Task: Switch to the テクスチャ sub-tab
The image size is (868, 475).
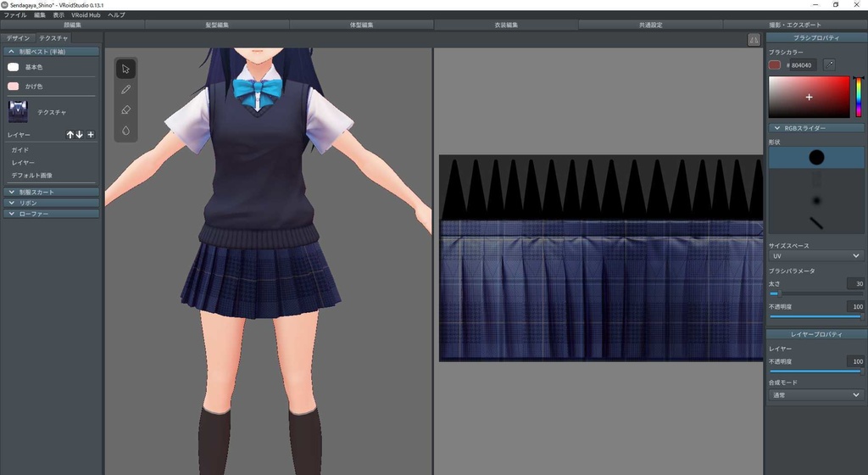Action: (x=53, y=38)
